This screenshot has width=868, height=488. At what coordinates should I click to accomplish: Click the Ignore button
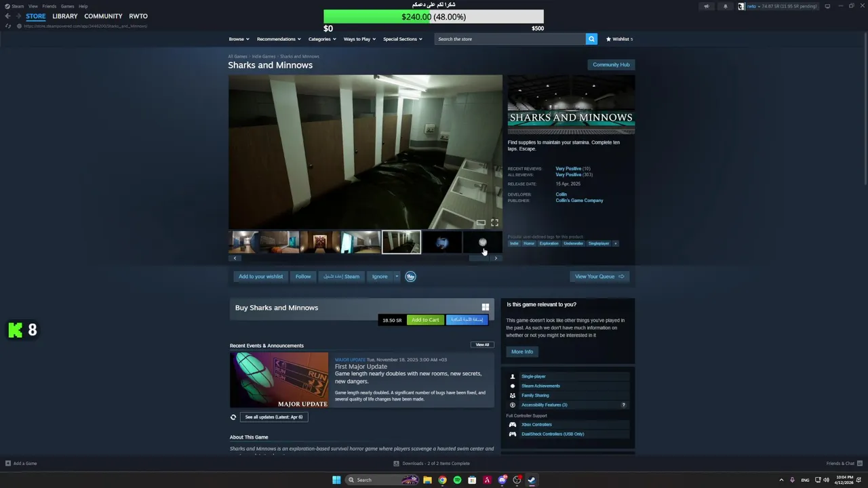[380, 277]
